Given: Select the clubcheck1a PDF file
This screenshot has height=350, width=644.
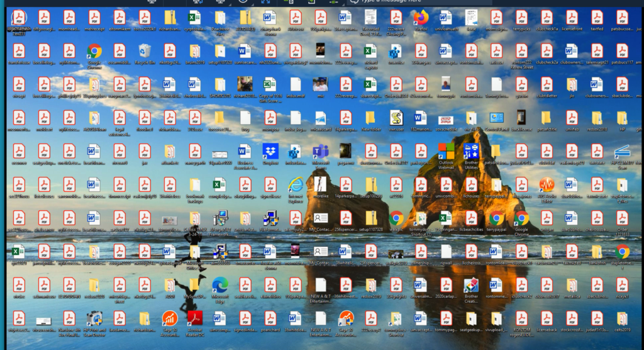Looking at the screenshot, I should tap(547, 18).
